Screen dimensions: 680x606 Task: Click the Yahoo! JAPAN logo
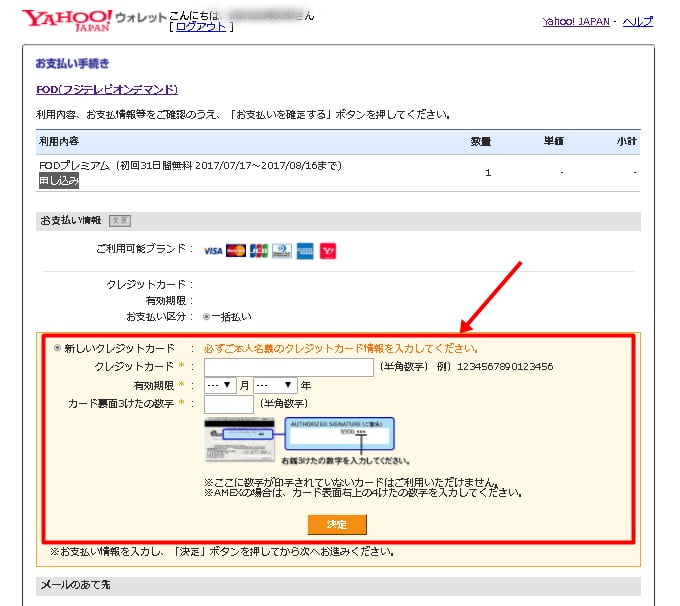67,20
